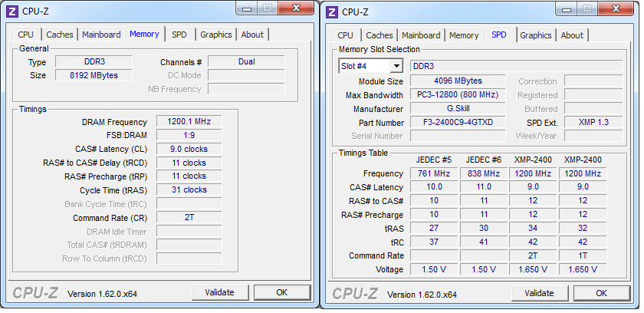Select Memory tab in left window

tap(145, 34)
